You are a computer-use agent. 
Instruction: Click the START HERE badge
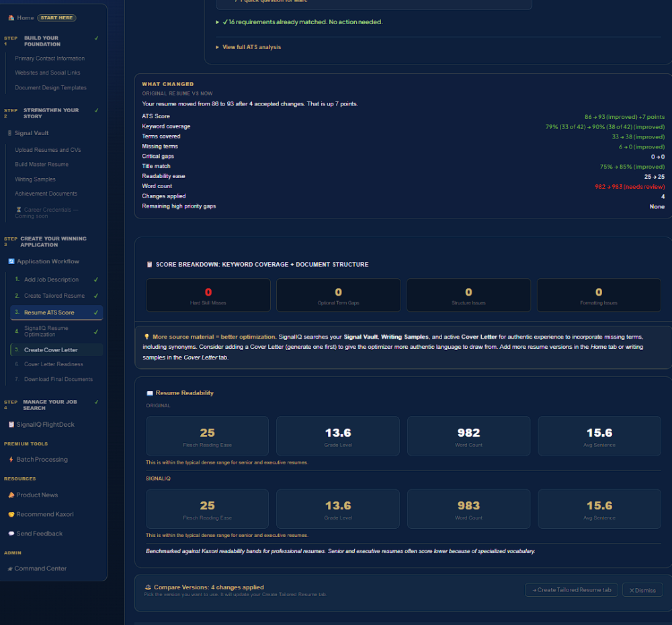56,18
